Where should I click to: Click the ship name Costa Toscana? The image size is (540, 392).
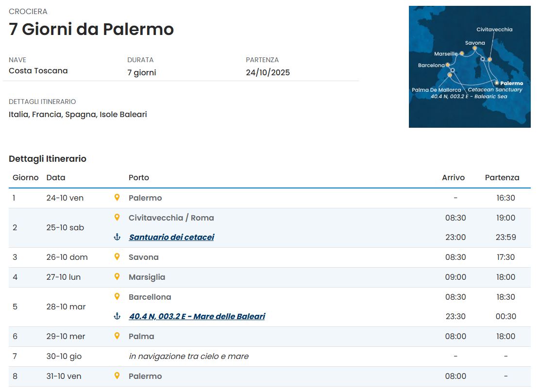click(x=38, y=70)
